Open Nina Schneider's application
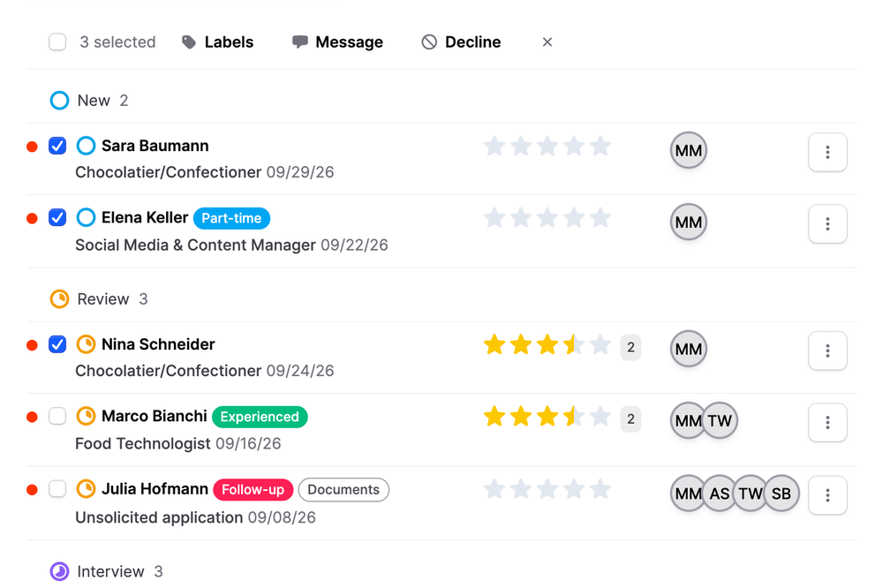The image size is (883, 588). click(x=158, y=344)
